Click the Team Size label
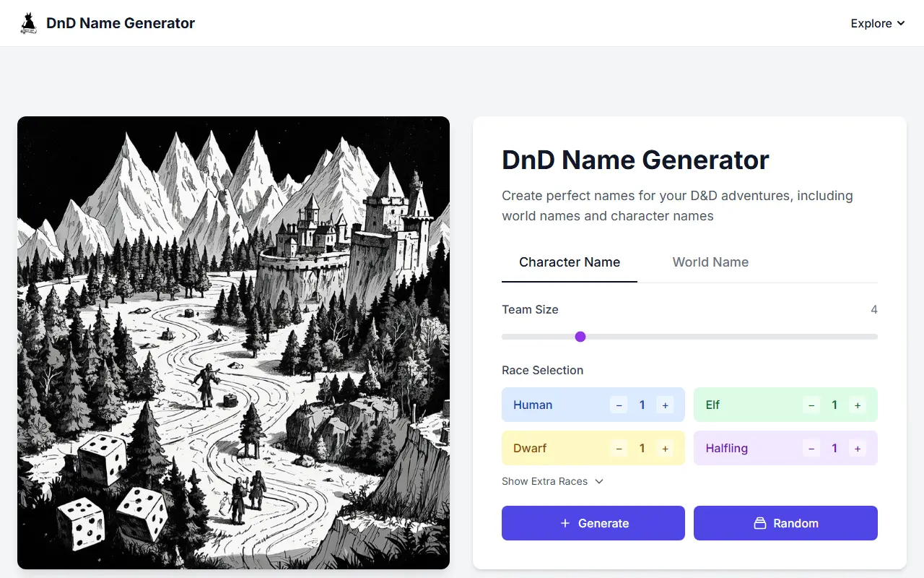Image resolution: width=924 pixels, height=578 pixels. [x=530, y=309]
